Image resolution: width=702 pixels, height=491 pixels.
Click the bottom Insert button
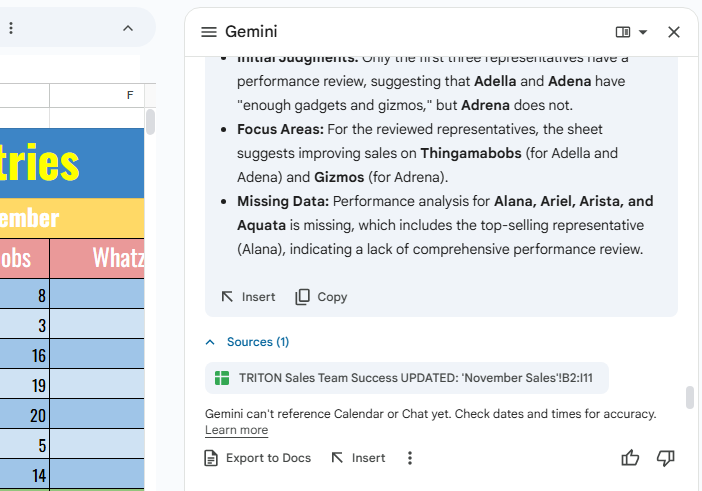[357, 458]
